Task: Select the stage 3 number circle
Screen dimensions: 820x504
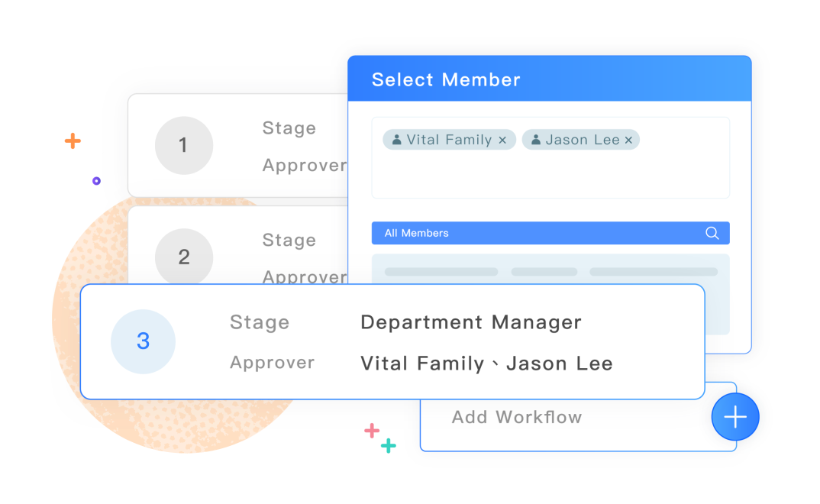Action: 143,341
